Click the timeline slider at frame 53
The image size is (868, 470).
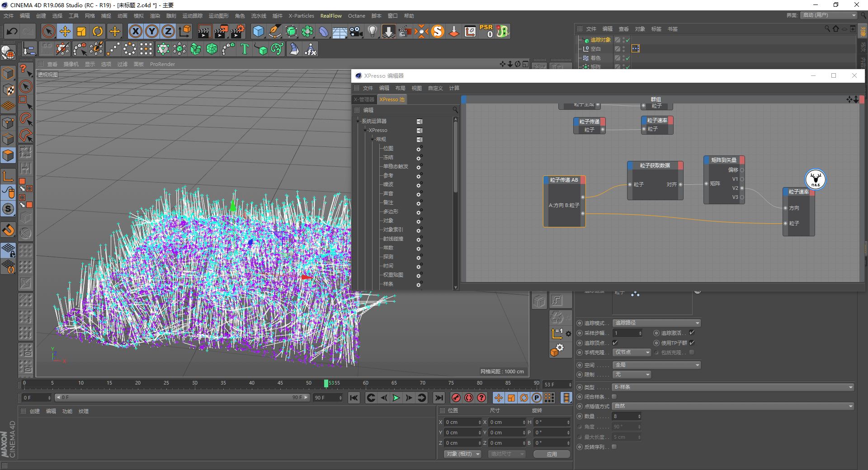click(326, 383)
